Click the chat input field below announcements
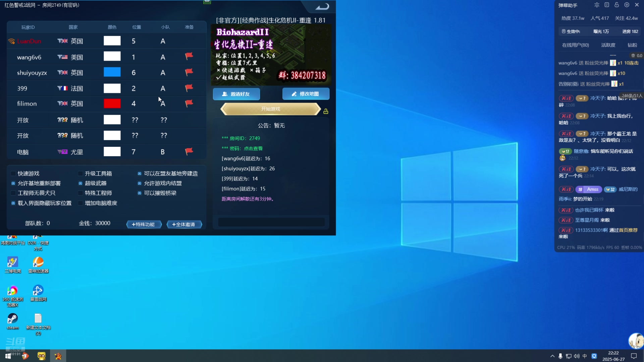The image size is (644, 362). point(271,222)
